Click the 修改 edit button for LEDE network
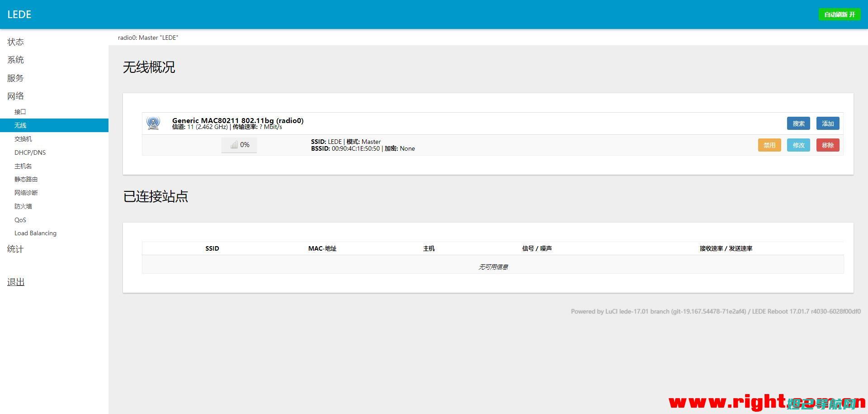868x414 pixels. [x=798, y=145]
